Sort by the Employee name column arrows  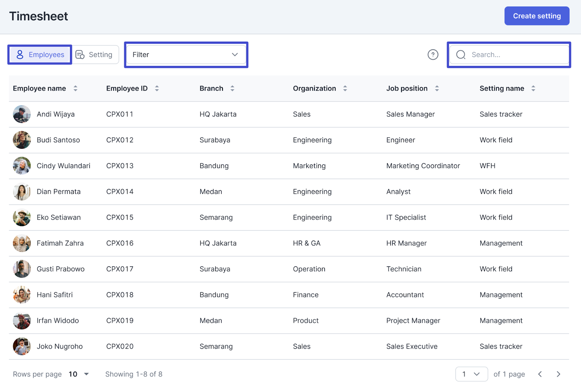[x=75, y=88]
